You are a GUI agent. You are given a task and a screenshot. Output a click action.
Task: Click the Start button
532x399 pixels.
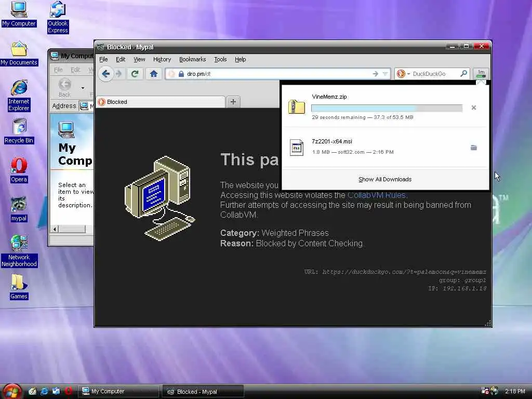11,391
